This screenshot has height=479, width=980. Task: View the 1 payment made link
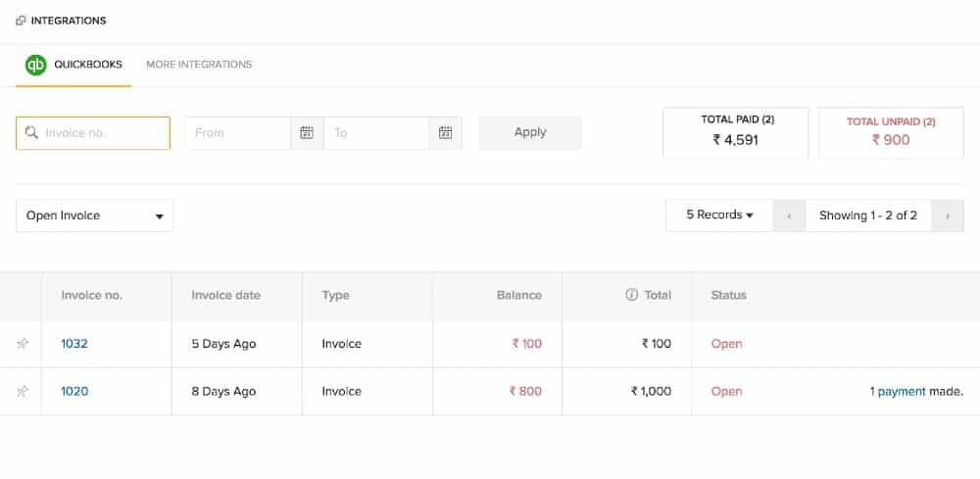pyautogui.click(x=898, y=391)
